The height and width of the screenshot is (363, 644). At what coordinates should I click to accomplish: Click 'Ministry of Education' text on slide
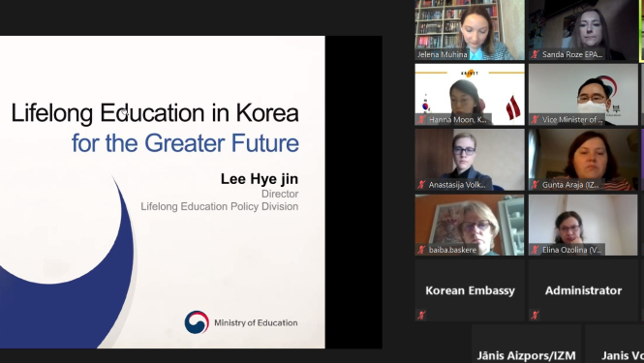(256, 322)
